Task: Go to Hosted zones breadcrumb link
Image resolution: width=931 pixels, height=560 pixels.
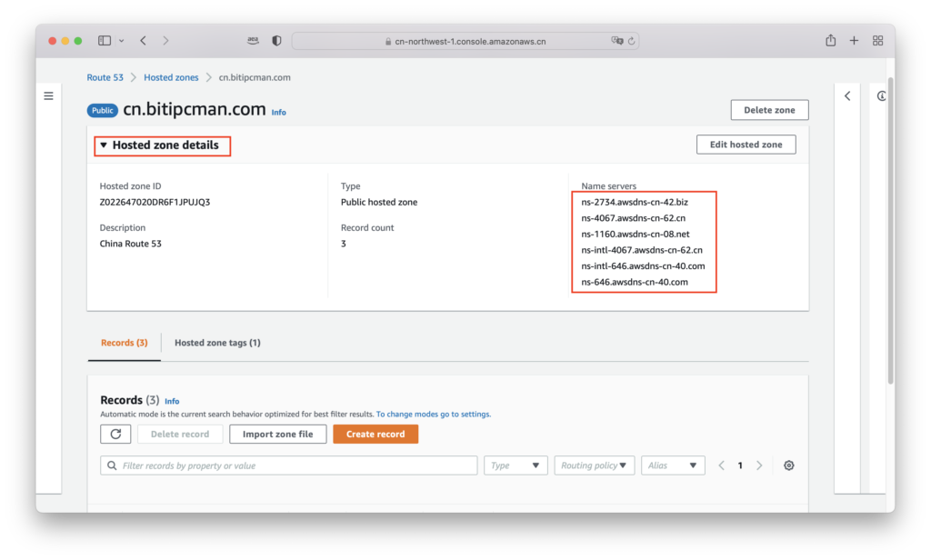Action: tap(171, 78)
